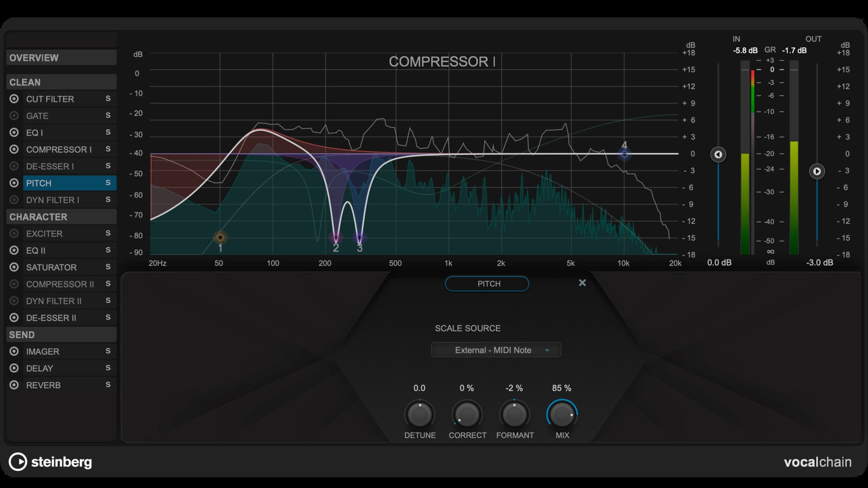Click the rewind/return button on right panel

[718, 154]
